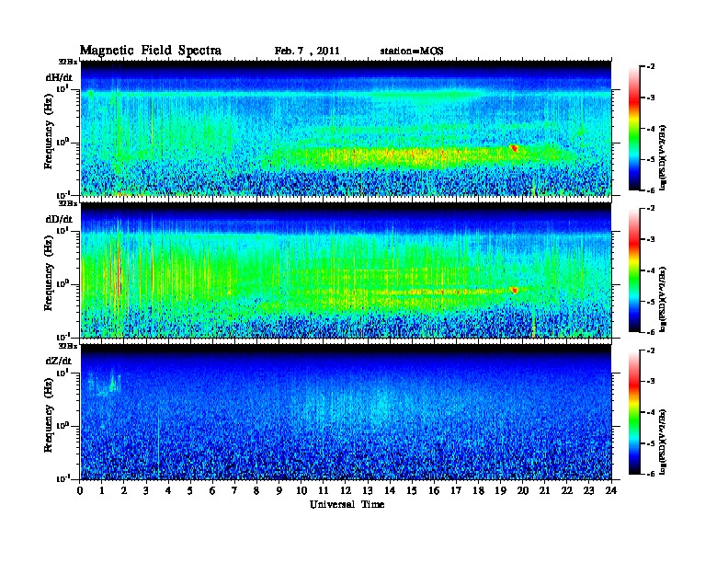Click the "station=MOS" label

click(412, 52)
